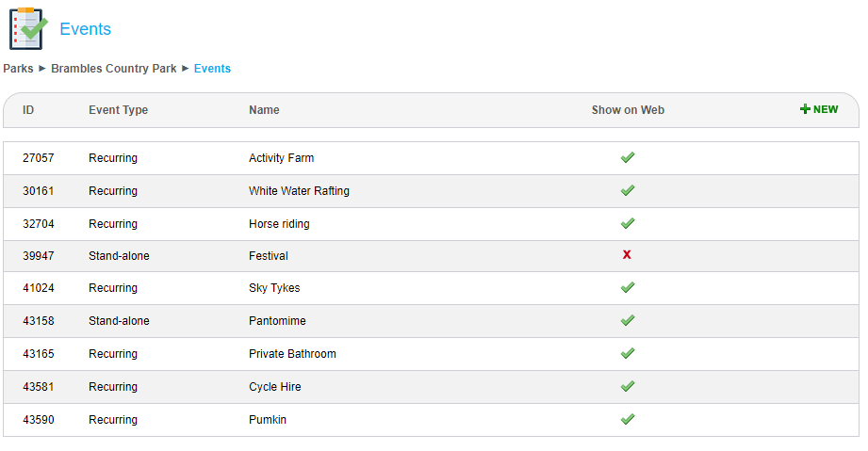The width and height of the screenshot is (868, 451).
Task: Click the Events clipboard checklist icon
Action: coord(27,29)
